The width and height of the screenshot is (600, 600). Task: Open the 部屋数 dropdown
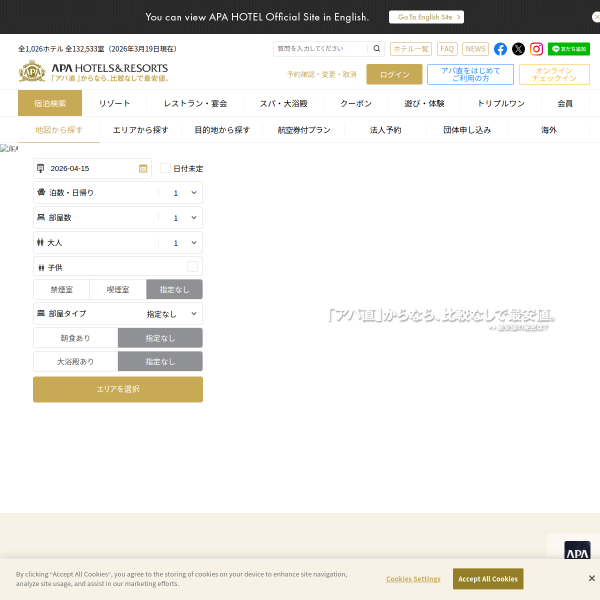click(x=118, y=217)
